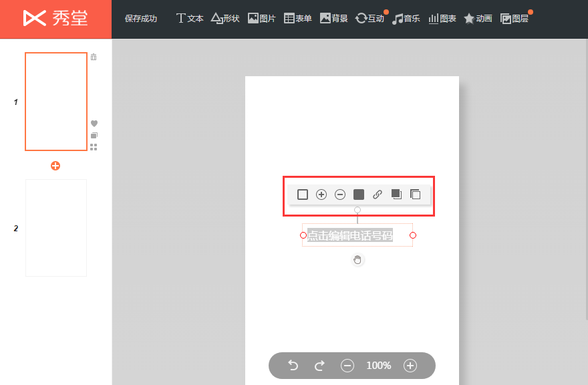This screenshot has width=588, height=385.
Task: Add a new page with orange plus
Action: [x=55, y=166]
